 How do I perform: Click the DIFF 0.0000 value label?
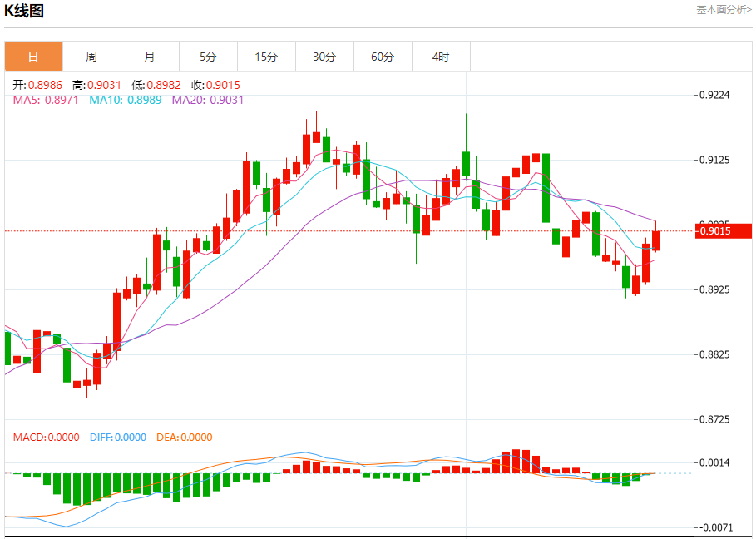(118, 438)
